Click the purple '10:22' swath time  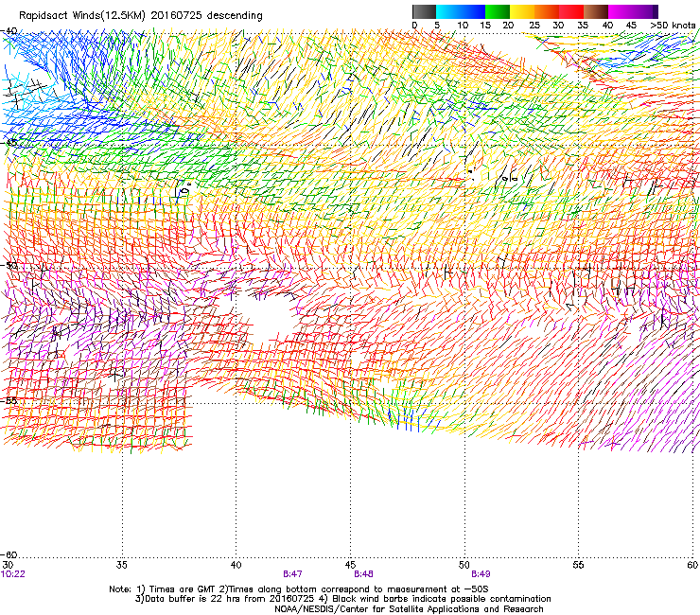13,574
